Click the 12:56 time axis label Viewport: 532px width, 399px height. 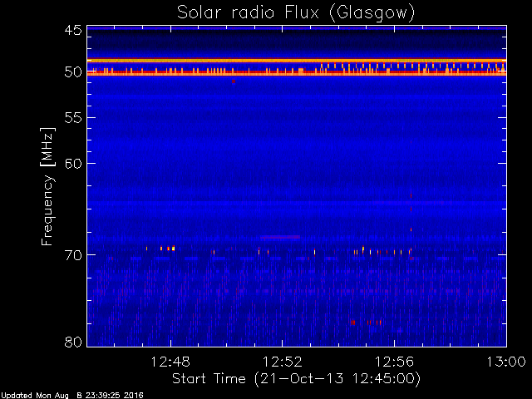tap(394, 362)
